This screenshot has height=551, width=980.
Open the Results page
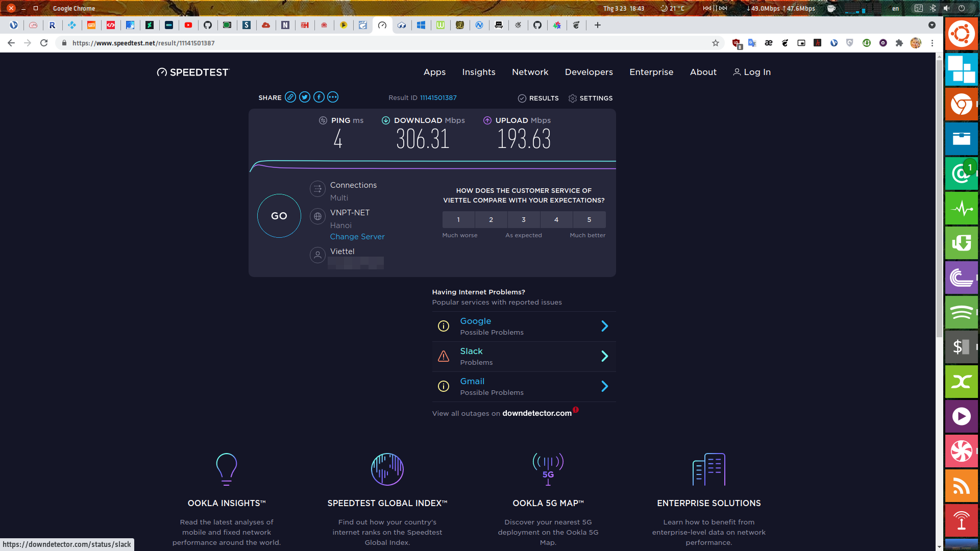(538, 98)
